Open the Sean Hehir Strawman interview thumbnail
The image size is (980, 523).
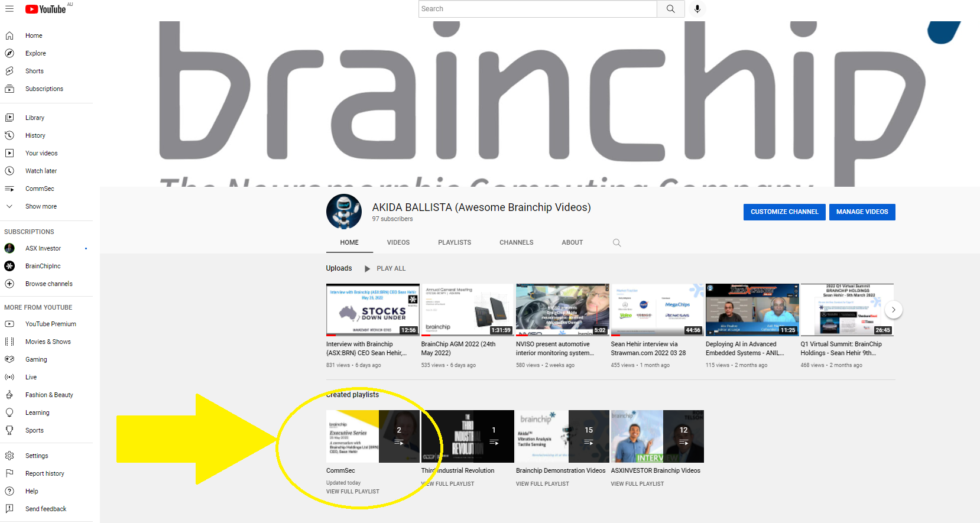point(657,310)
